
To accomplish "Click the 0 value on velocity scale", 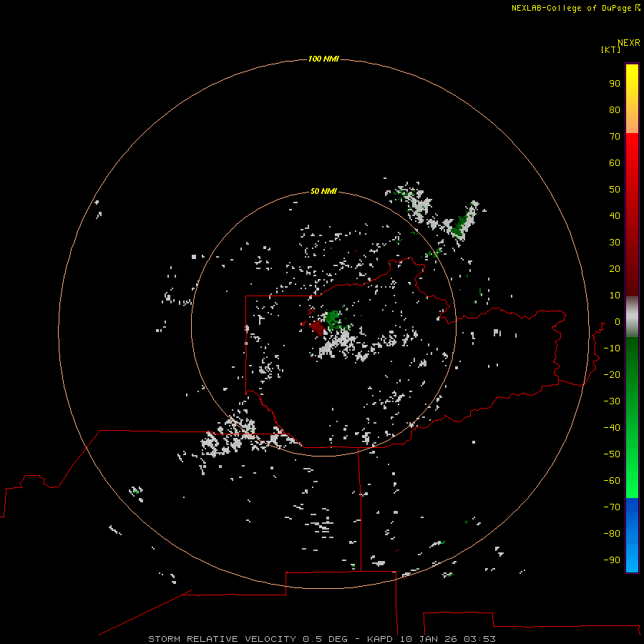I will click(618, 321).
